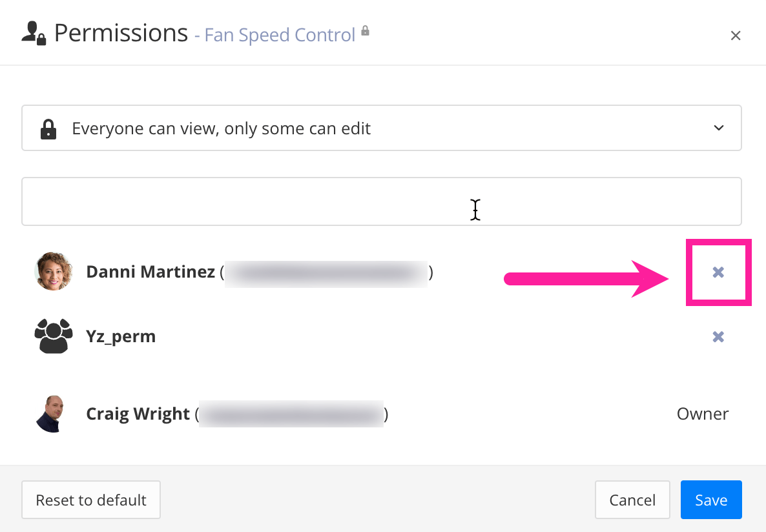Viewport: 766px width, 532px height.
Task: Select Danni Martinez's name text
Action: [150, 272]
